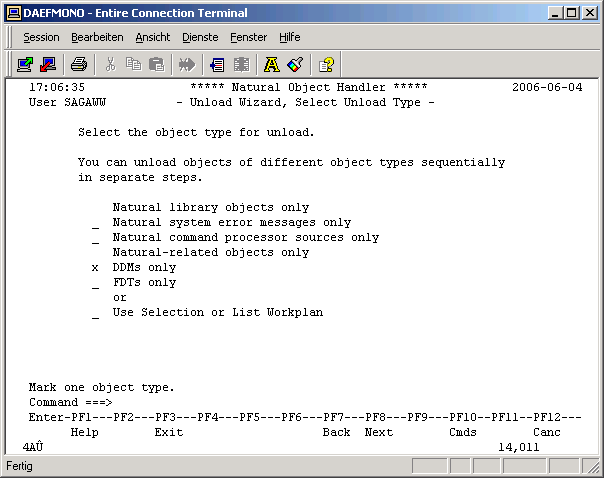Click the 'Natural-related objects only' text
Viewport: 604px width, 478px height.
pos(211,253)
